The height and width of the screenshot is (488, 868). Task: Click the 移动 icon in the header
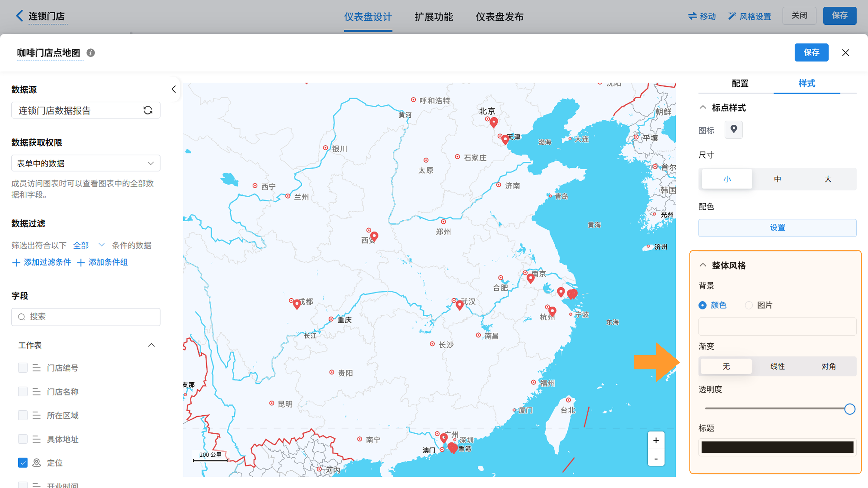(x=693, y=16)
